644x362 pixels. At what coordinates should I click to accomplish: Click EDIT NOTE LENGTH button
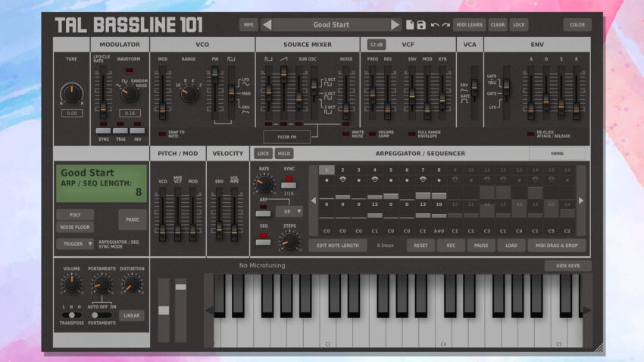click(338, 245)
